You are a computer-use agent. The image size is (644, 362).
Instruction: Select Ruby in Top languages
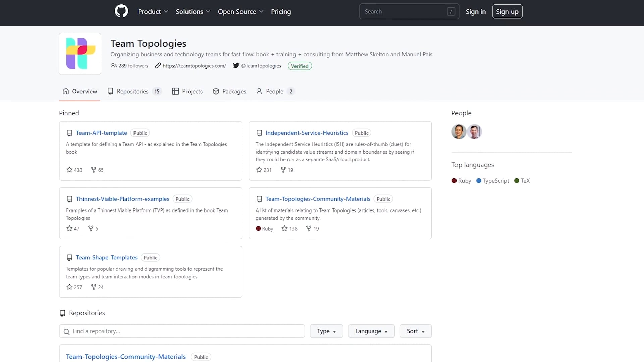tap(462, 181)
